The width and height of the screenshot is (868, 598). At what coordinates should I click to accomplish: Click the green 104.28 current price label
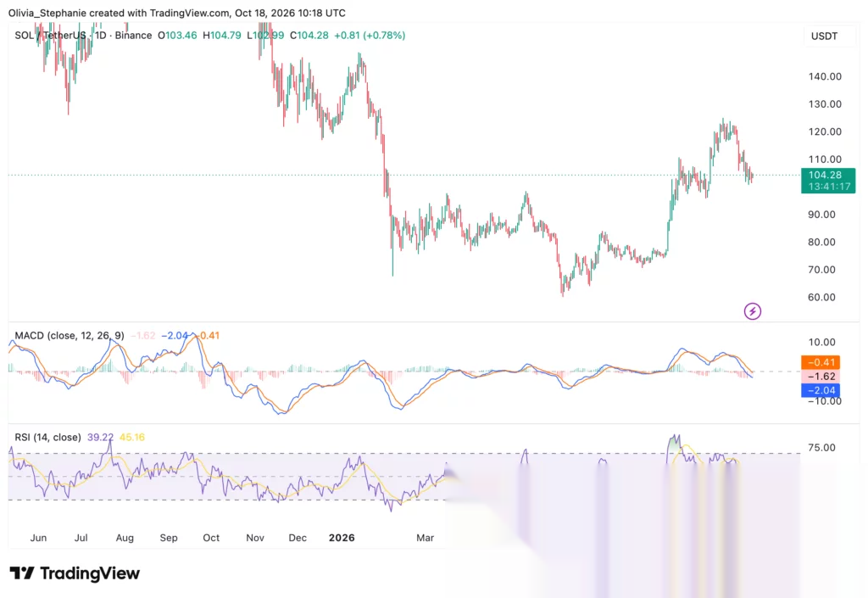click(828, 181)
